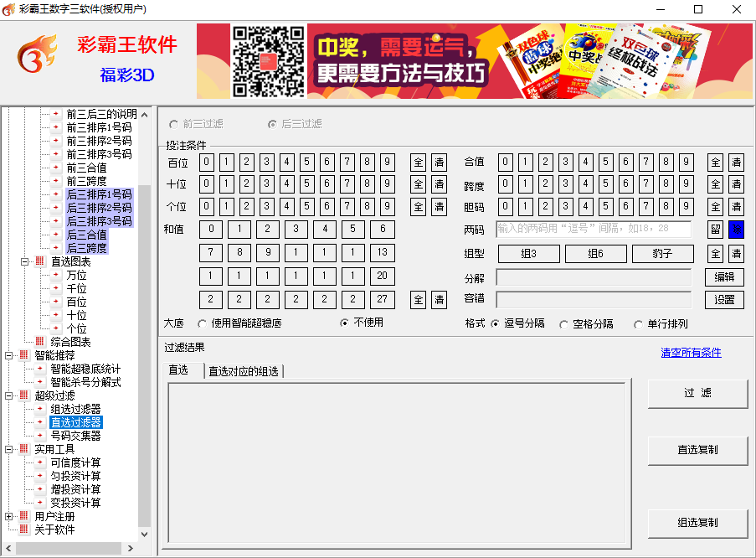Image resolution: width=756 pixels, height=558 pixels.
Task: Click the tree scrollbar up arrow
Action: [144, 115]
